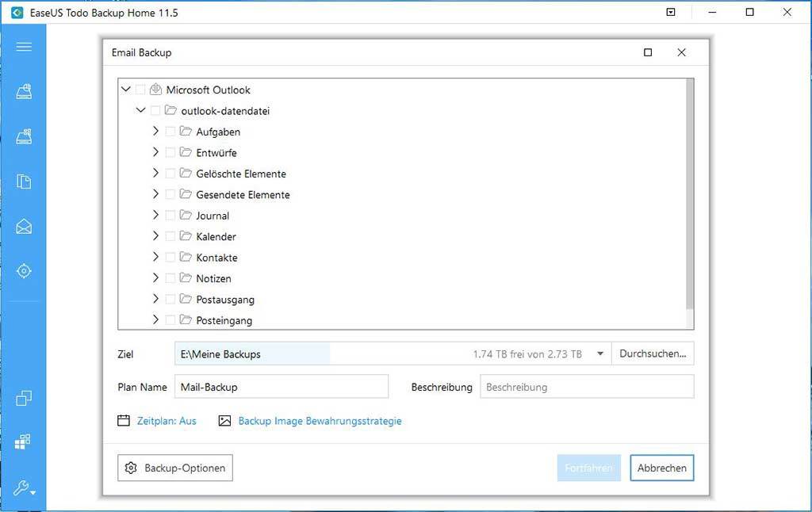
Task: Check the Posteingang checkbox
Action: [170, 320]
